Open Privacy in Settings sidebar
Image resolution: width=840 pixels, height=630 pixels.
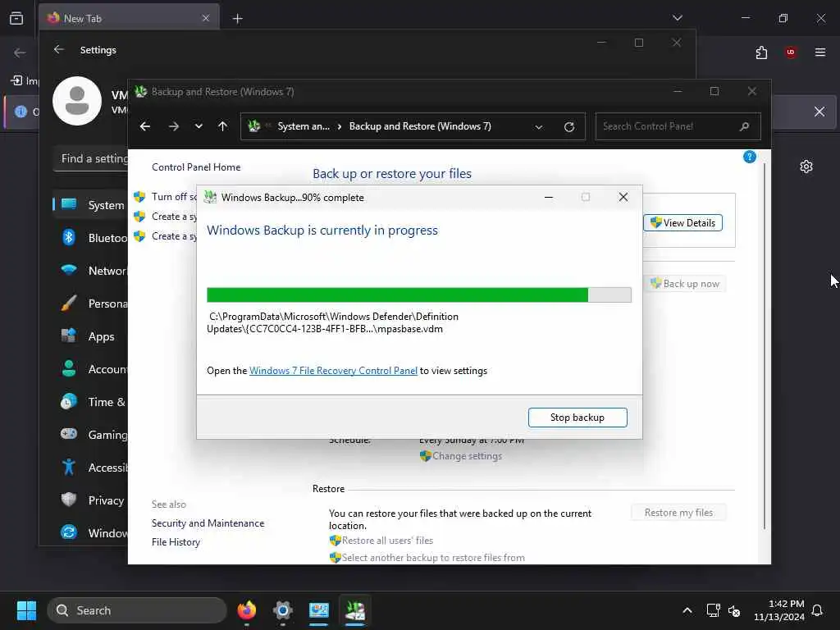click(91, 500)
